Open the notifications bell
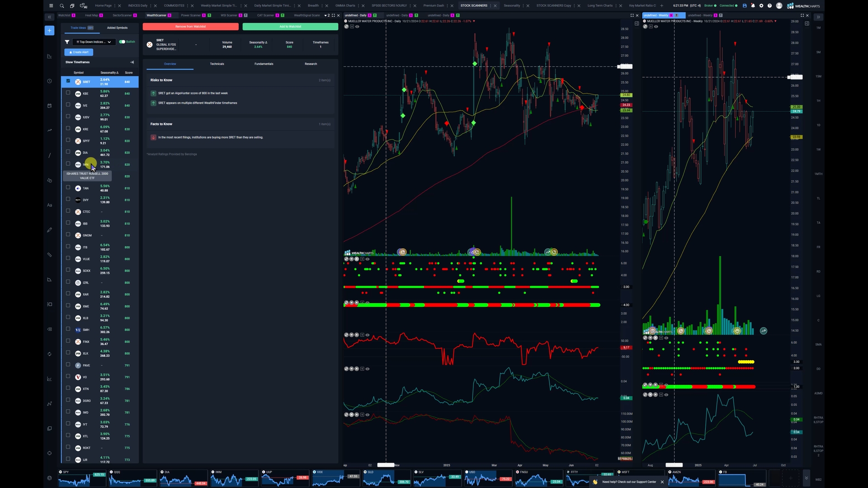The width and height of the screenshot is (868, 488). 753,6
